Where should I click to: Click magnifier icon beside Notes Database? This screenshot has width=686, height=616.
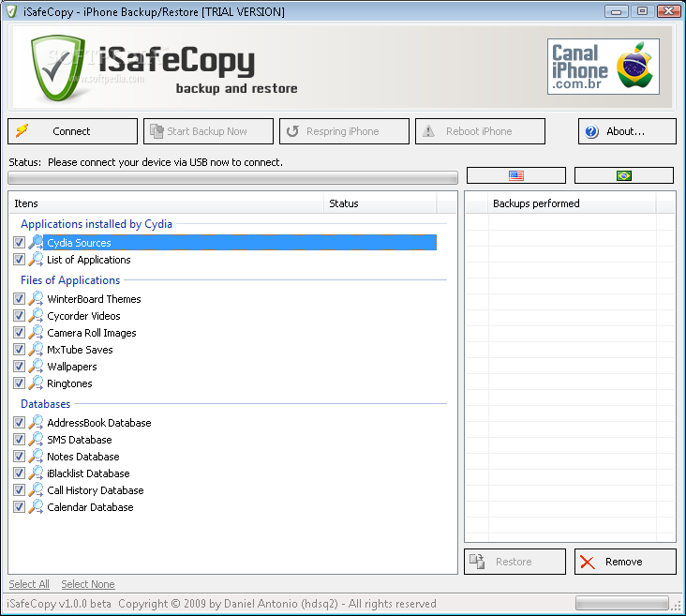(36, 457)
